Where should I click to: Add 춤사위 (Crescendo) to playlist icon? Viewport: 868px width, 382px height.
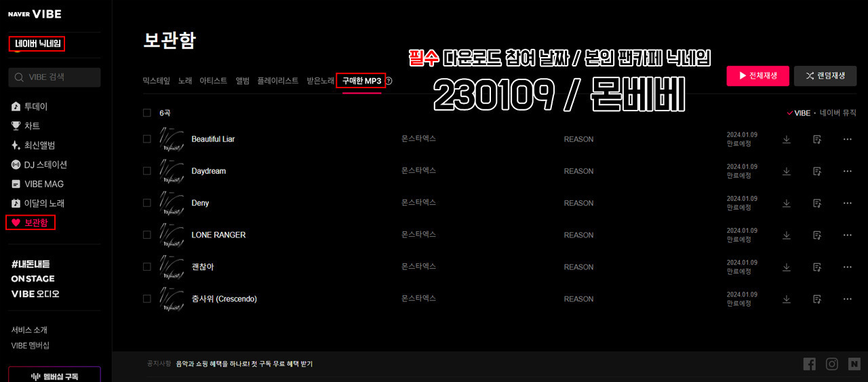coord(817,299)
